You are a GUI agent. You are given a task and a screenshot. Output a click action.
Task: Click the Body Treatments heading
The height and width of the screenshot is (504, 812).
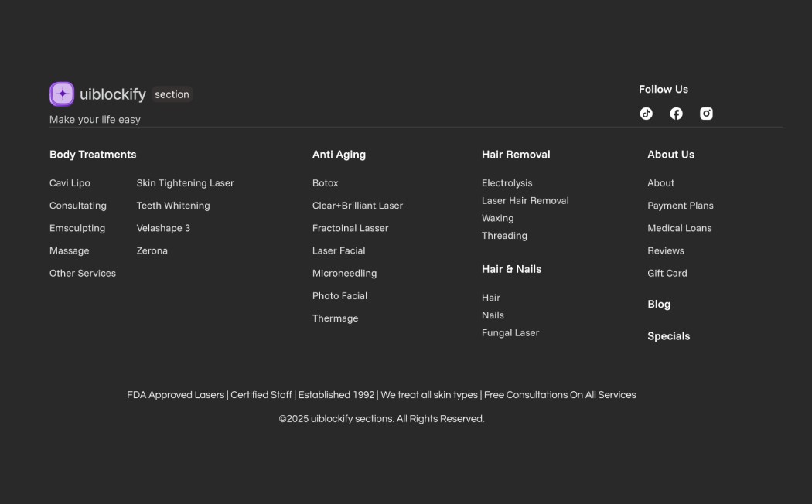tap(93, 155)
